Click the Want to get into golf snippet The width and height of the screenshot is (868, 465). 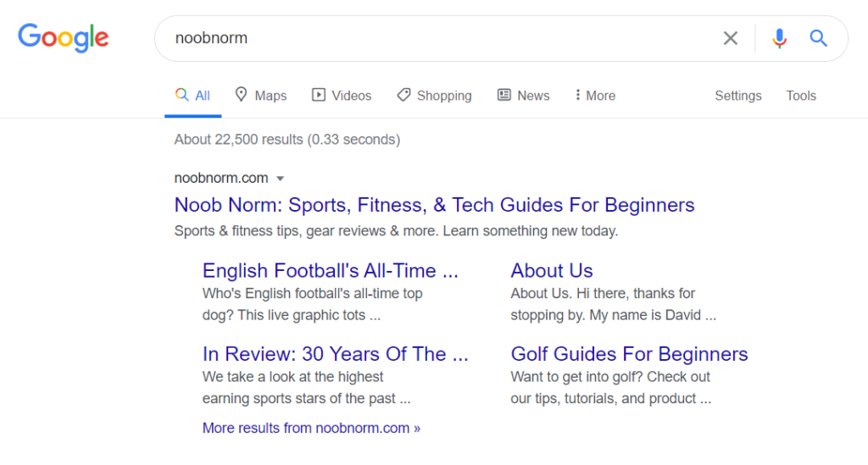coord(610,388)
